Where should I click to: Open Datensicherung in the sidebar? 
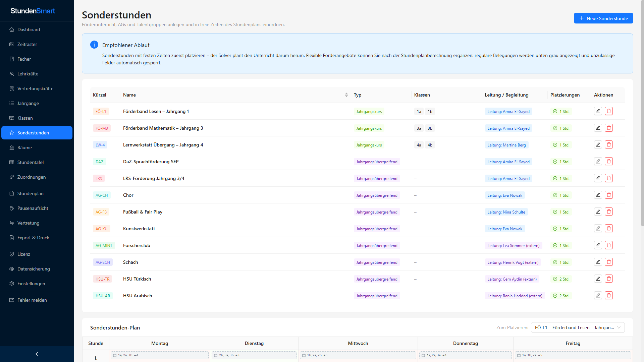[37, 269]
